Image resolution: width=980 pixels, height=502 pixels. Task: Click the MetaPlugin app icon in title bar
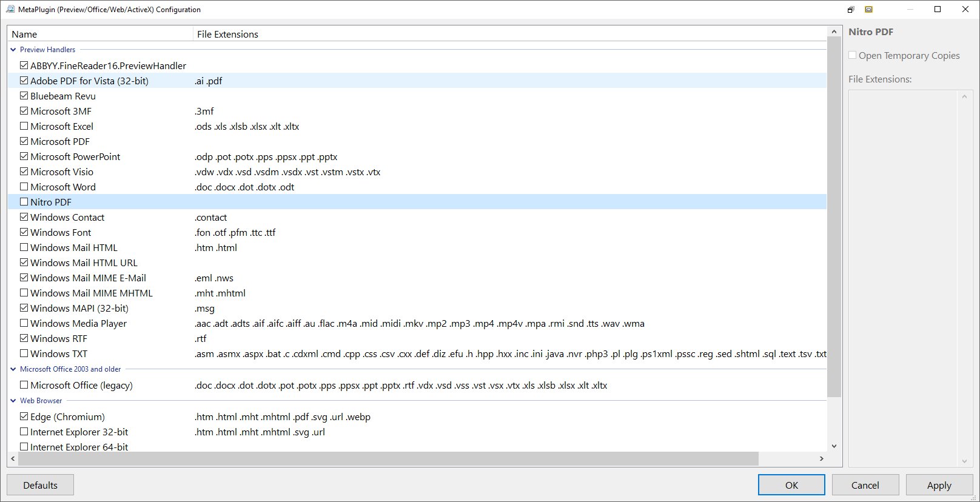10,9
